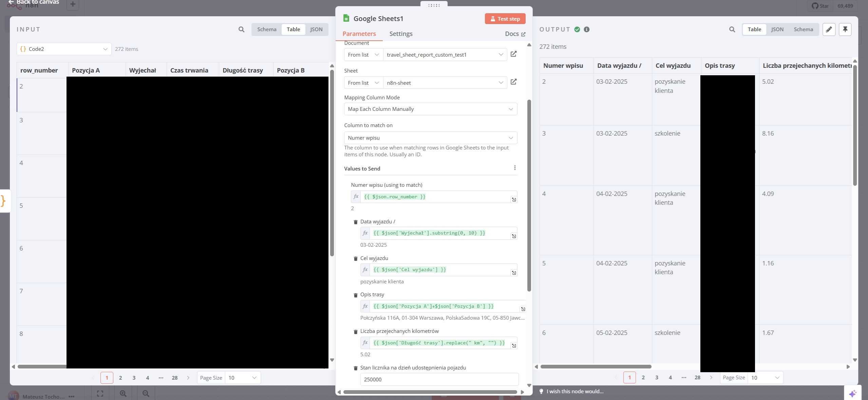Toggle fx mode for row_number field
Screen dimensions: 868x400
[x=356, y=196]
